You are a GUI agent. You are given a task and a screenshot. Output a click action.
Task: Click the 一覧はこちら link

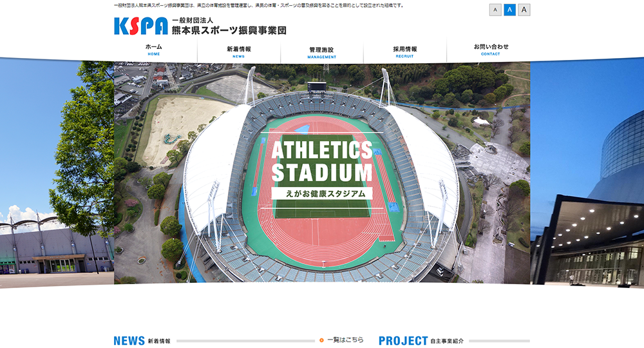[x=345, y=340]
